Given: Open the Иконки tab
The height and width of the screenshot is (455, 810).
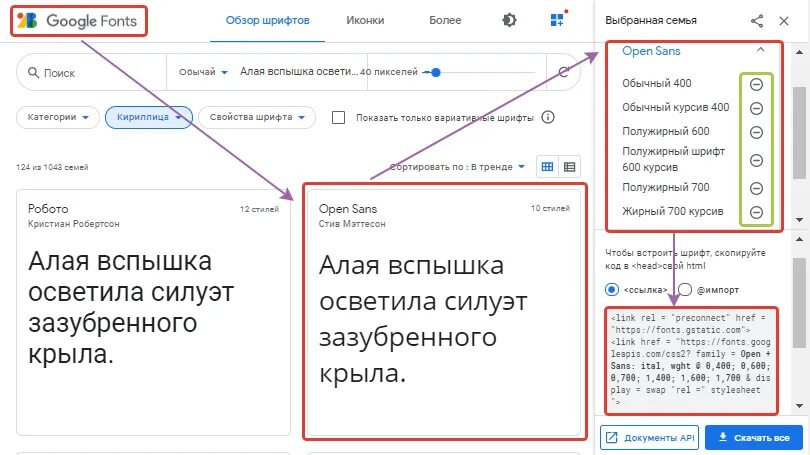Looking at the screenshot, I should pos(365,21).
